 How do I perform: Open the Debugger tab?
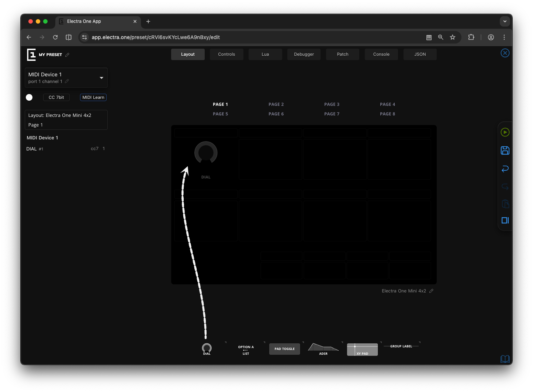(304, 54)
